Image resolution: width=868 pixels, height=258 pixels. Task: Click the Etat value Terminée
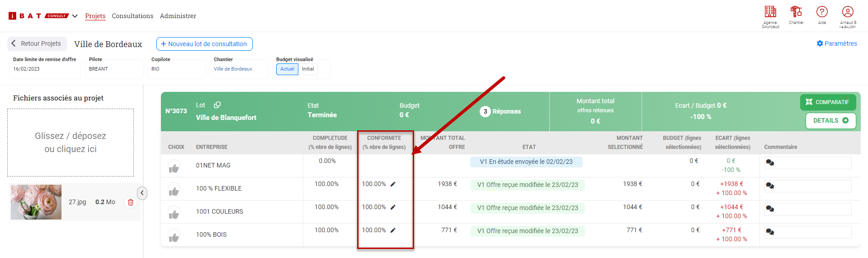(322, 115)
